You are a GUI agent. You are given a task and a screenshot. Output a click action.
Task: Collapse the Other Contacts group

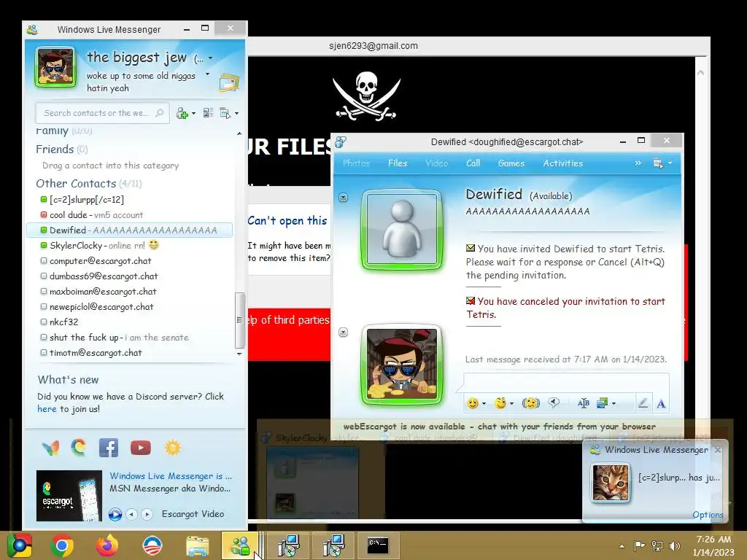88,183
